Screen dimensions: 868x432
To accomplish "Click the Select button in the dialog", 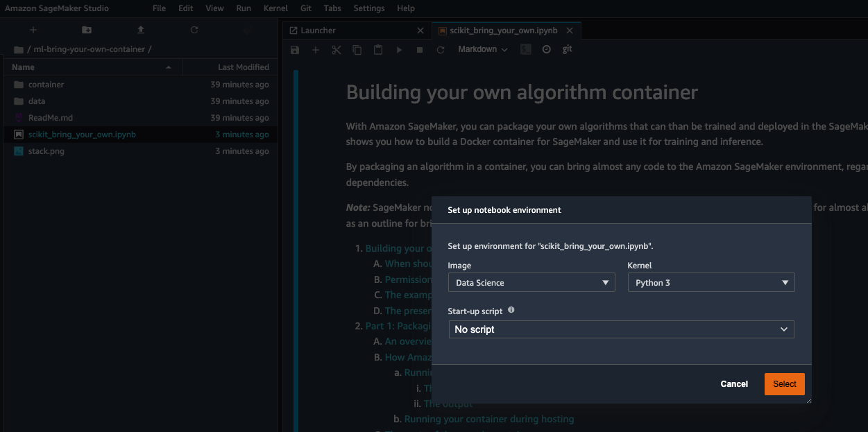I will point(784,383).
